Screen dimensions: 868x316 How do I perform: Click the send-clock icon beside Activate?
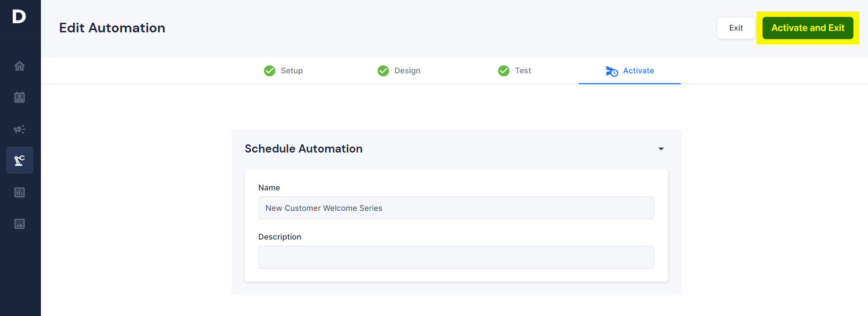(612, 71)
